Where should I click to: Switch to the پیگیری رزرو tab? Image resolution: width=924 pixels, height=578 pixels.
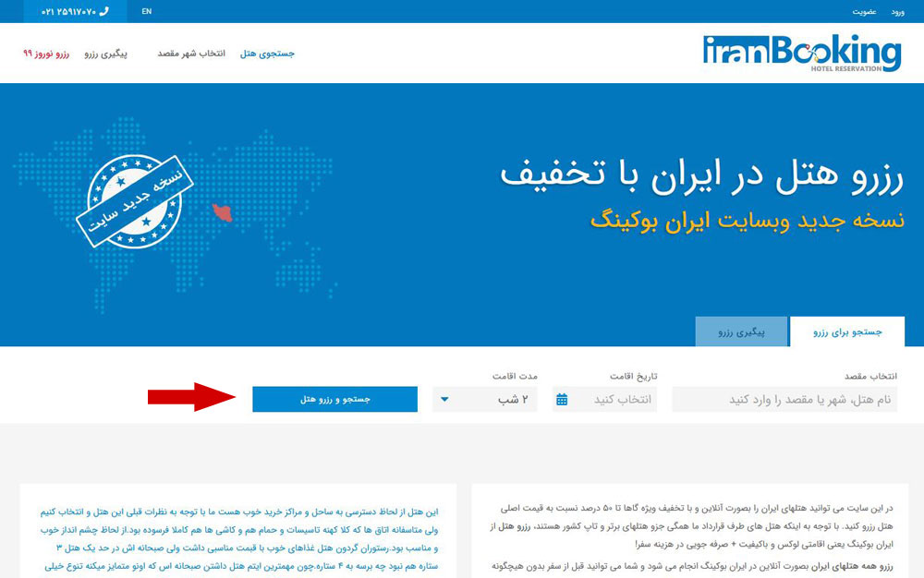(x=741, y=332)
